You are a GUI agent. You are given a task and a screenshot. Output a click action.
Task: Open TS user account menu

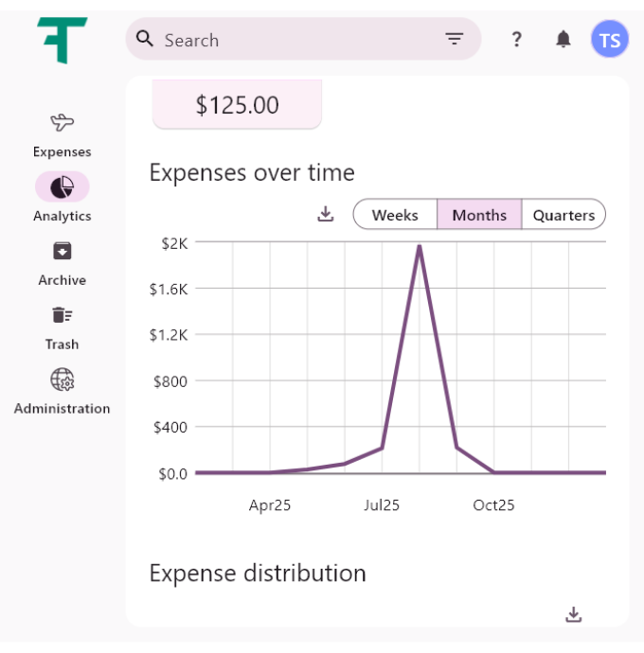pyautogui.click(x=610, y=40)
